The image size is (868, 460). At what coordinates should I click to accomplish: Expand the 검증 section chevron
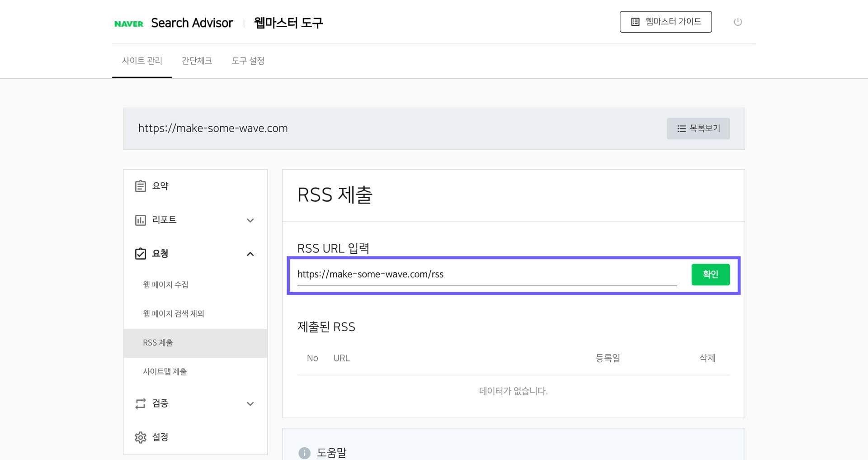coord(250,403)
